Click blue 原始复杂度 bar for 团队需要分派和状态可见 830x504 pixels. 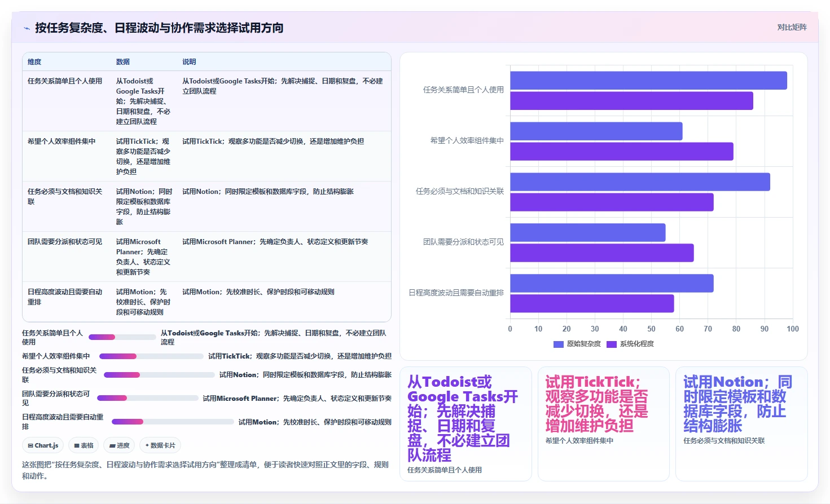click(588, 232)
